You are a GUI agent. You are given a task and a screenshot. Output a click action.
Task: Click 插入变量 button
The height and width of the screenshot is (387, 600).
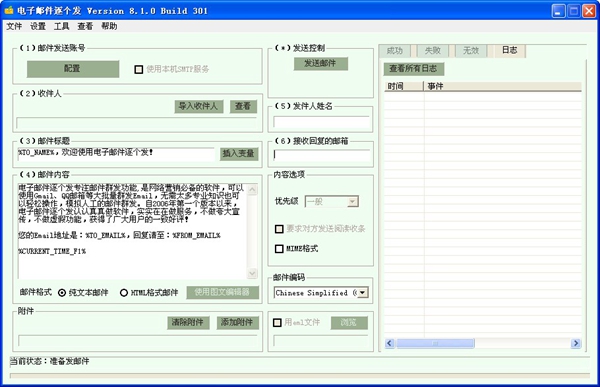pyautogui.click(x=239, y=153)
